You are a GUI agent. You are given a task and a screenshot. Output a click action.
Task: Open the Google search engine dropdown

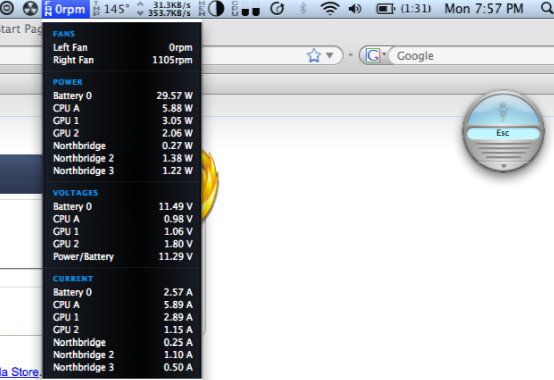coord(376,56)
